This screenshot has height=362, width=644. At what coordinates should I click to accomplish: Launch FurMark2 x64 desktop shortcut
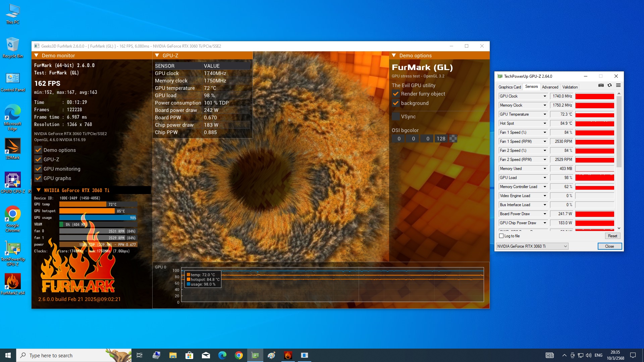[x=13, y=284]
